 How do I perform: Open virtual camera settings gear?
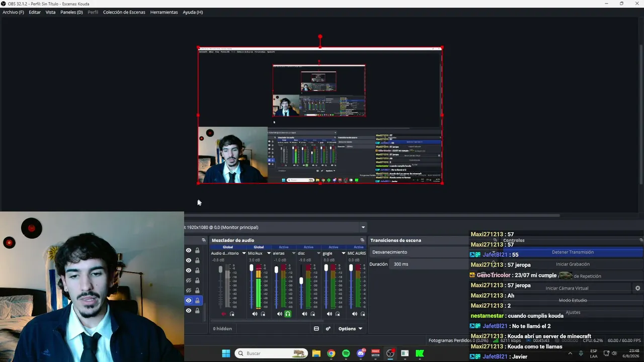(637, 288)
